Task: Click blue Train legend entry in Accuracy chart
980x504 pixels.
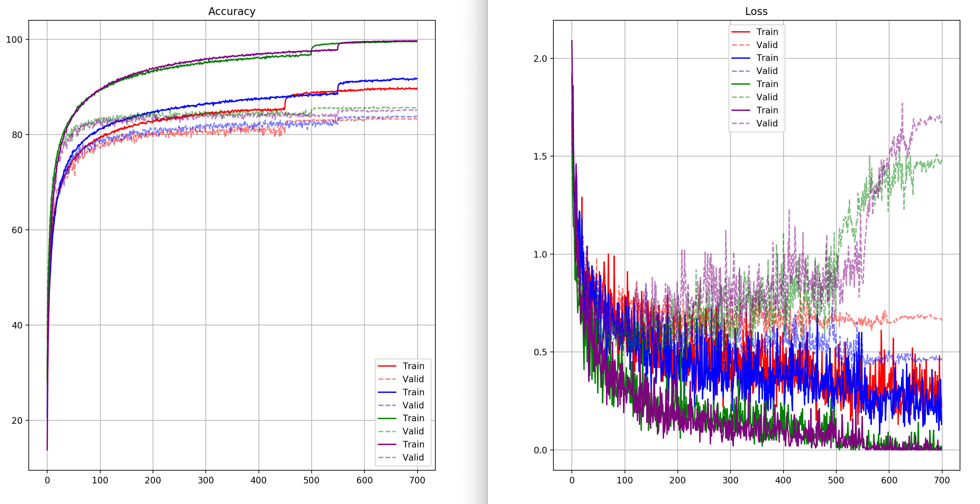Action: [x=413, y=392]
